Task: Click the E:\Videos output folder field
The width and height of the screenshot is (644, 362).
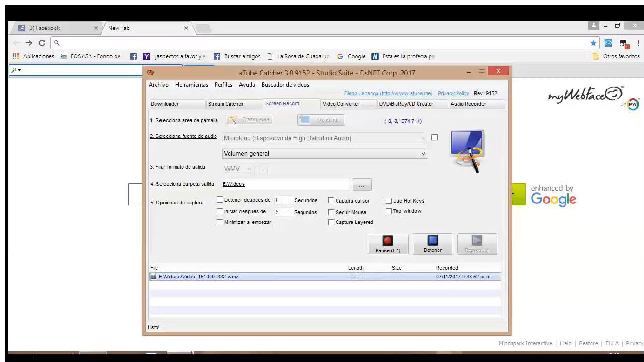Action: [x=285, y=184]
